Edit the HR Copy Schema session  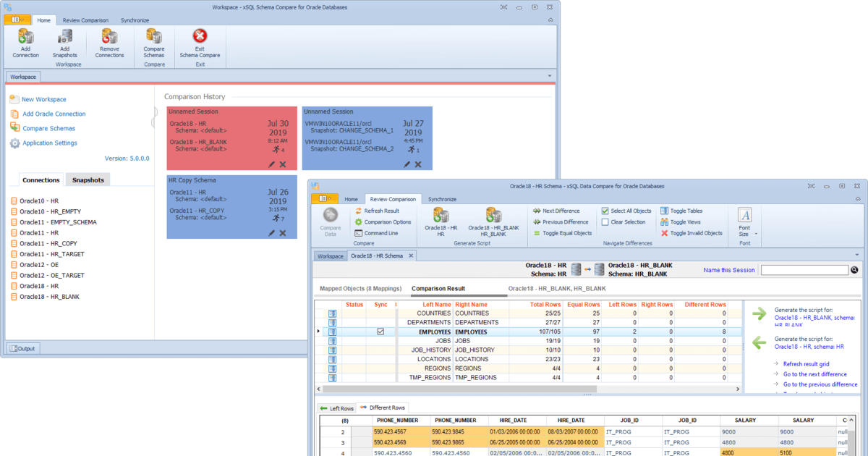271,233
